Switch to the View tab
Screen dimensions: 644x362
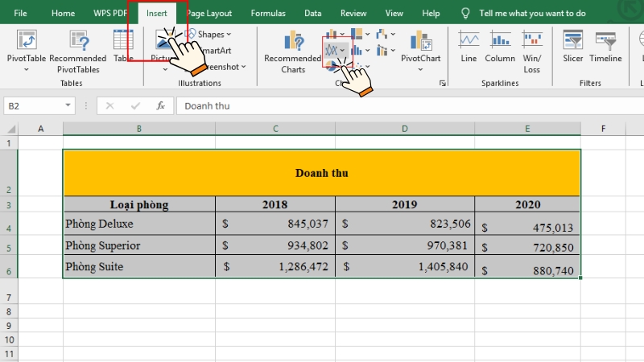point(394,13)
